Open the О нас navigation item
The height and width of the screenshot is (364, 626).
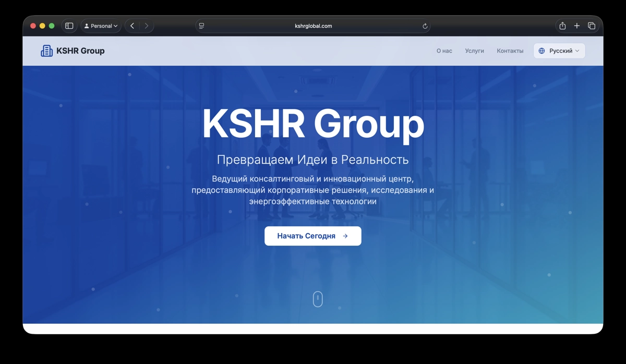[444, 51]
